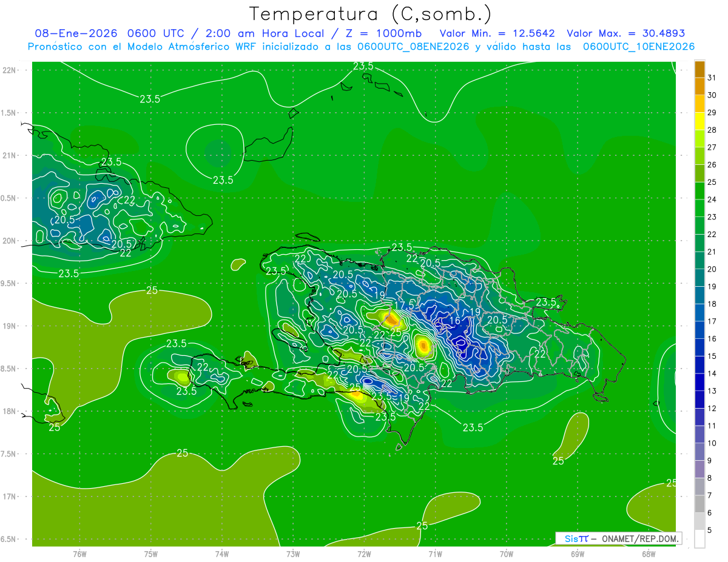Click the "0600UTC_10ENE2026" valid-until time

pos(639,47)
